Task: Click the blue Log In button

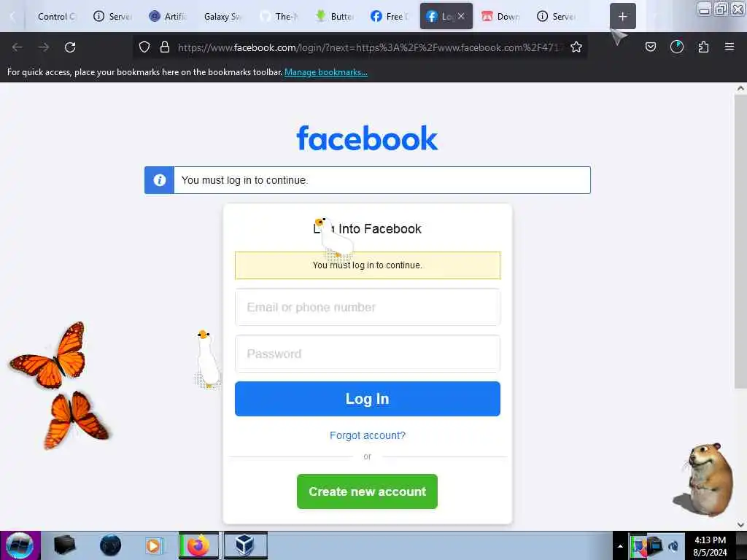Action: tap(368, 399)
